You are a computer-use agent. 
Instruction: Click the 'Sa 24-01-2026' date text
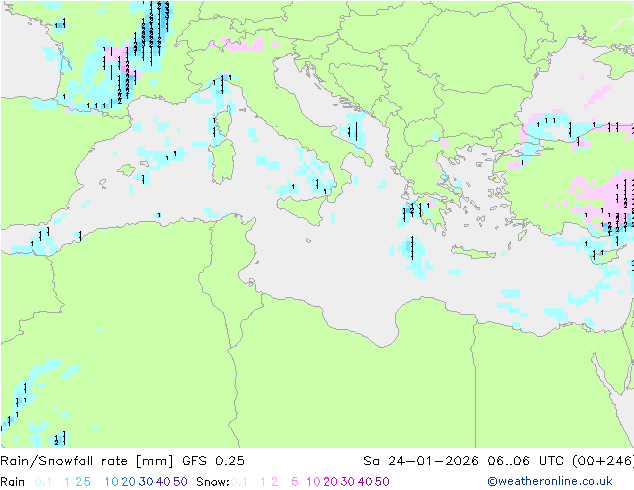[421, 461]
